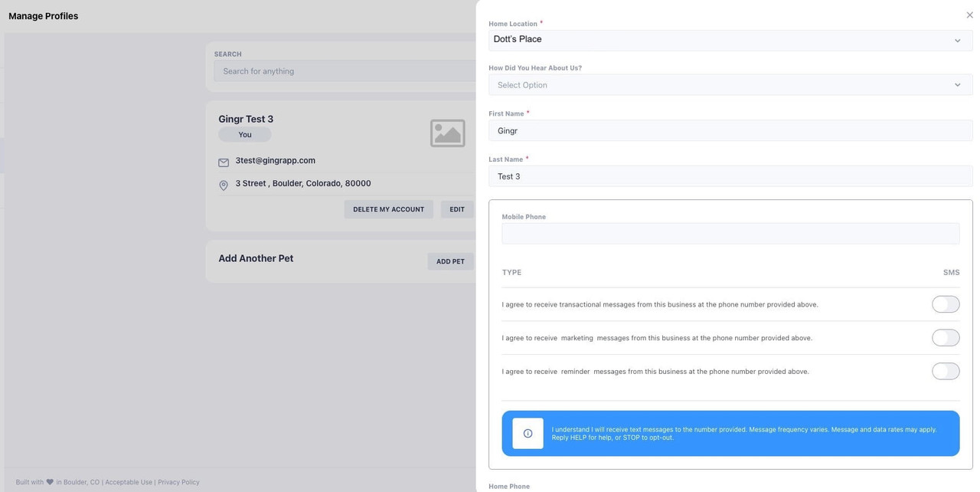Click the SMS column header
Screen dimensions: 980x492
[x=951, y=272]
